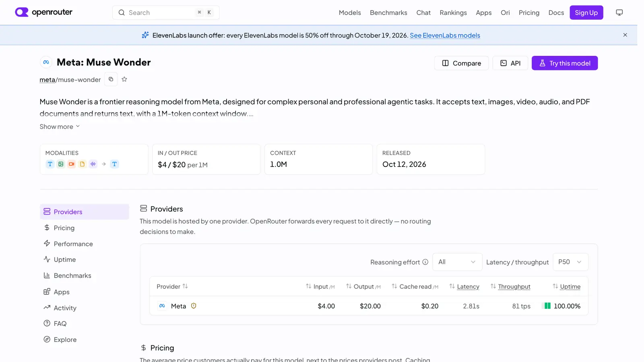Click the $0.20 cache read value
The image size is (644, 362).
point(429,306)
